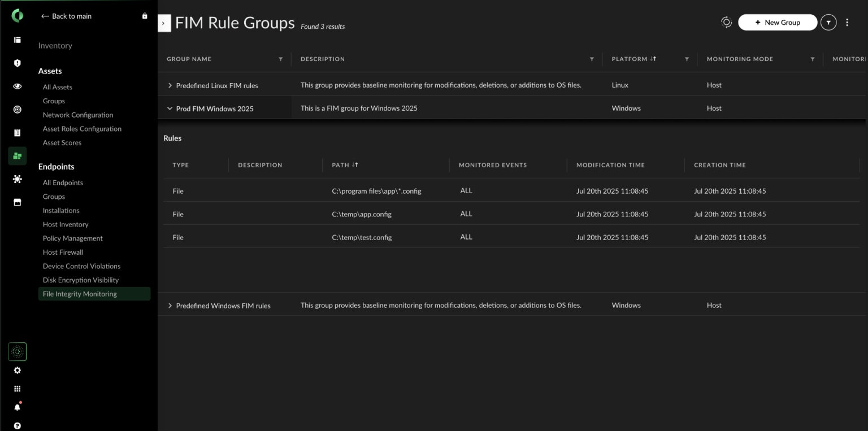The image size is (868, 431).
Task: Open the apps grid icon
Action: [17, 389]
